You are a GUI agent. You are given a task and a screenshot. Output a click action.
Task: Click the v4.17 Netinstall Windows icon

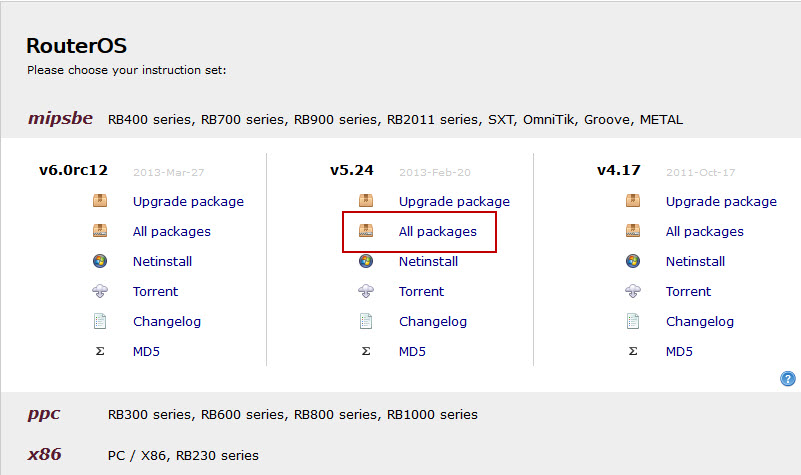[x=633, y=261]
